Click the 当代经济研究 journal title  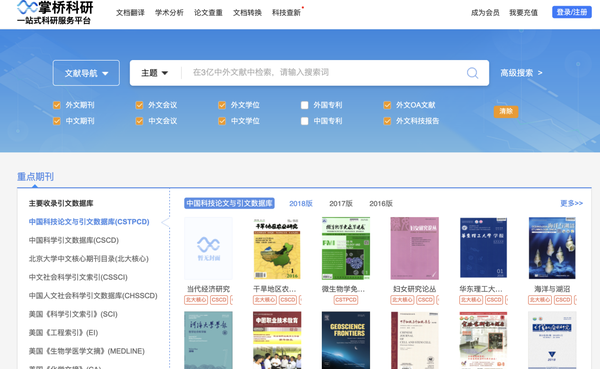coord(208,289)
